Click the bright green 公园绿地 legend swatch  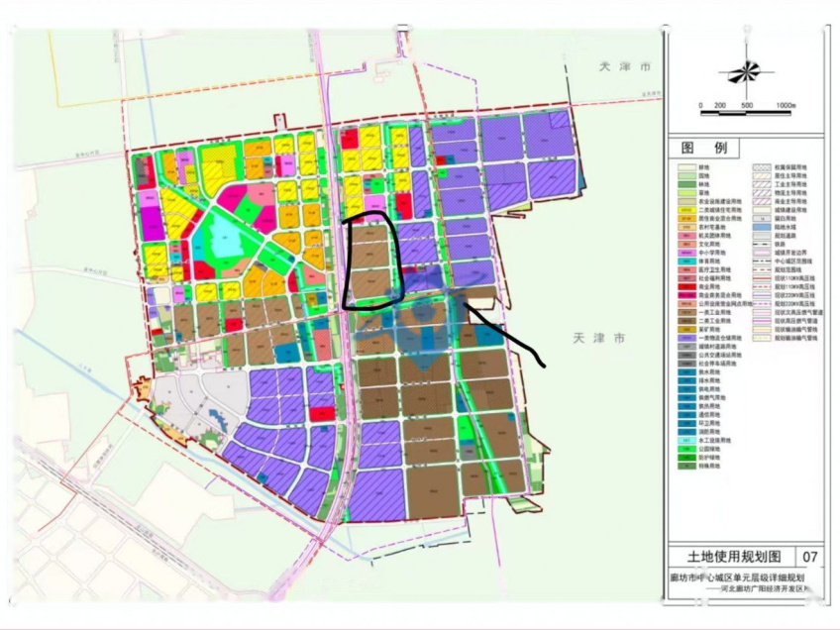(686, 449)
